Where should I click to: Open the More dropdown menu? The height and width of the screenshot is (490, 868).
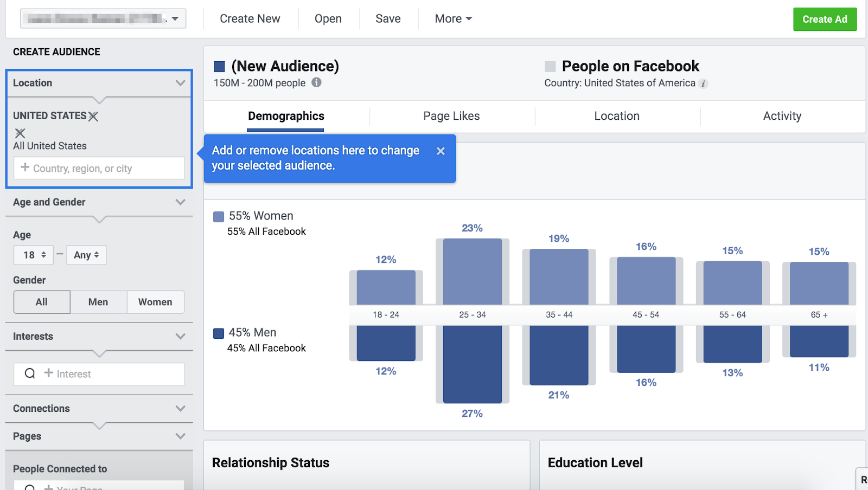[x=453, y=19]
